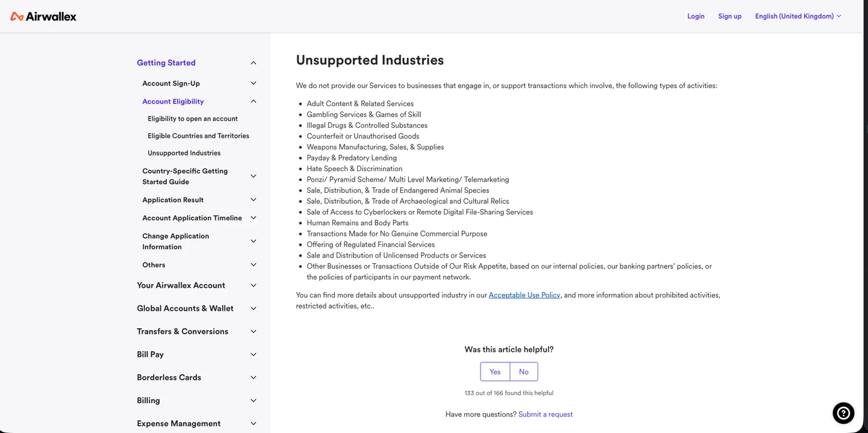The width and height of the screenshot is (868, 433).
Task: Select Unsupported Industries in the sidebar
Action: 184,153
